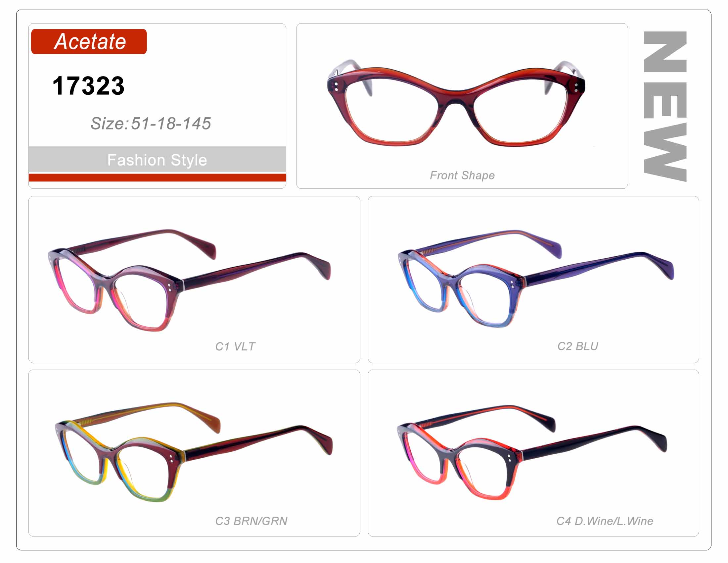This screenshot has height=563, width=728.
Task: Select the C2 BLU blue glasses image
Action: [x=536, y=279]
